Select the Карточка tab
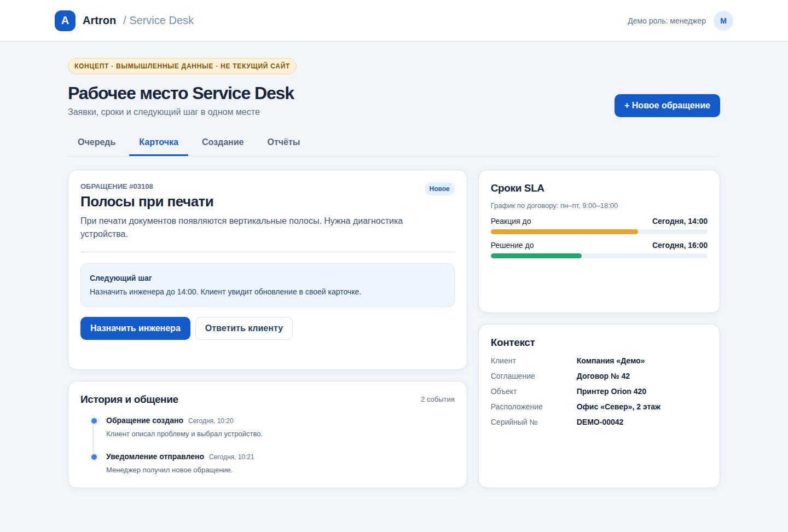The image size is (788, 532). click(159, 142)
